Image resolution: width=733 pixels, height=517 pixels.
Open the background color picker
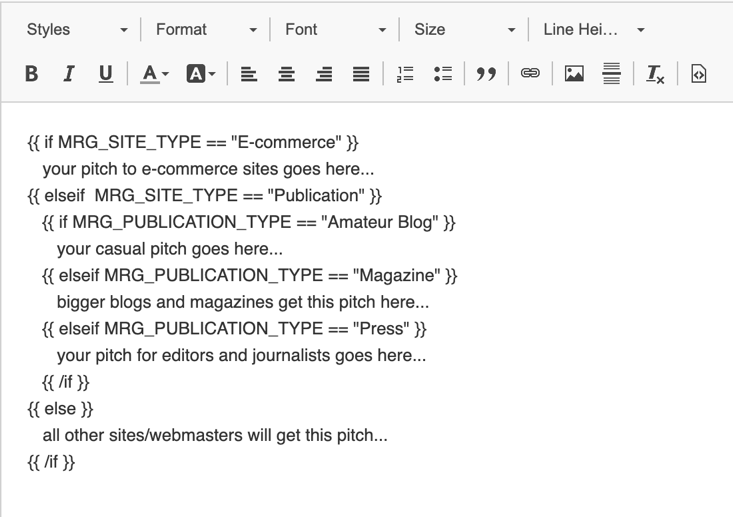pyautogui.click(x=201, y=74)
